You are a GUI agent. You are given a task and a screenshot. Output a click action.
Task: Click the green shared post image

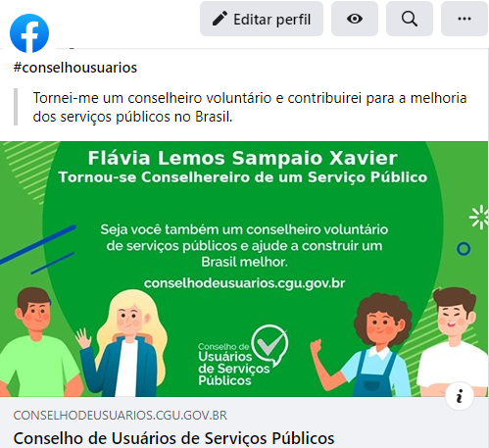(244, 270)
